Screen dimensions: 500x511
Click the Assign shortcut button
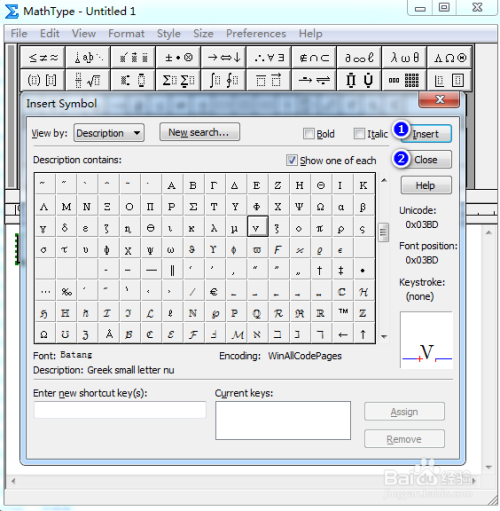(404, 412)
